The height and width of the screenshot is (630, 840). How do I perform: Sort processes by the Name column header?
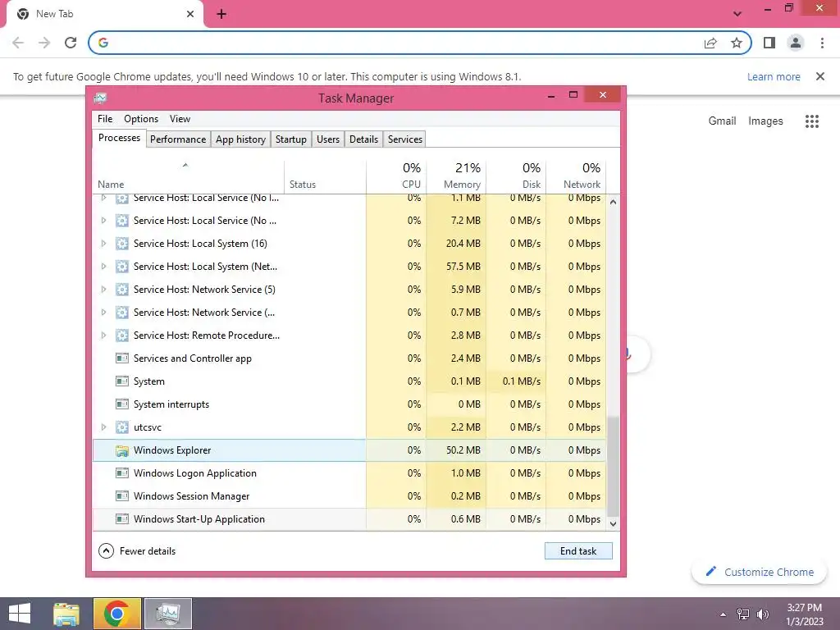(x=188, y=177)
